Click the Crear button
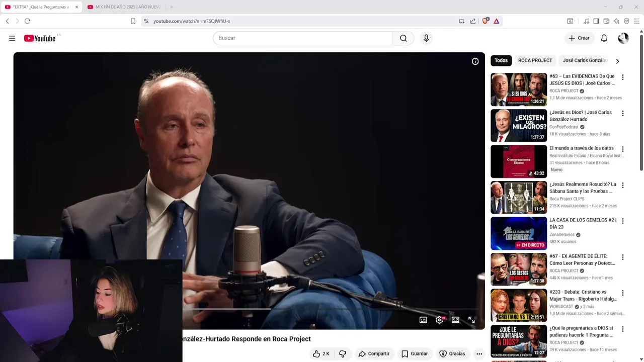The height and width of the screenshot is (362, 644). pos(579,38)
